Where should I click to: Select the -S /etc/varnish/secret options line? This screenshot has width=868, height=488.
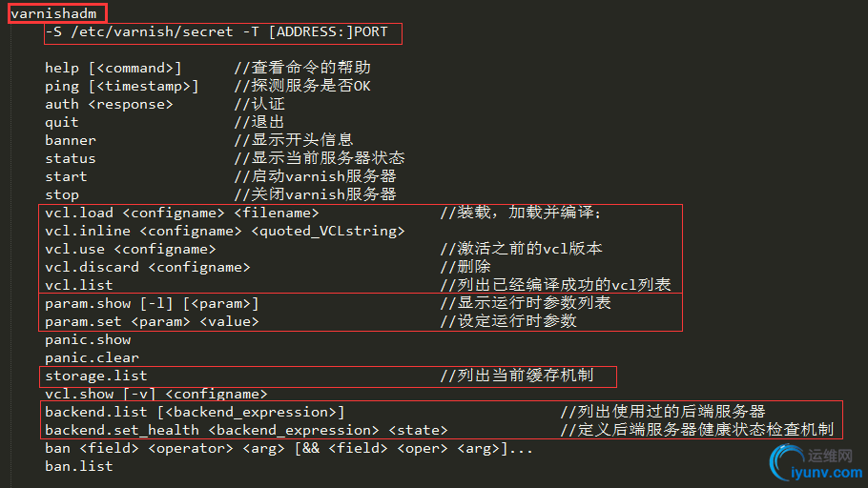(x=217, y=32)
